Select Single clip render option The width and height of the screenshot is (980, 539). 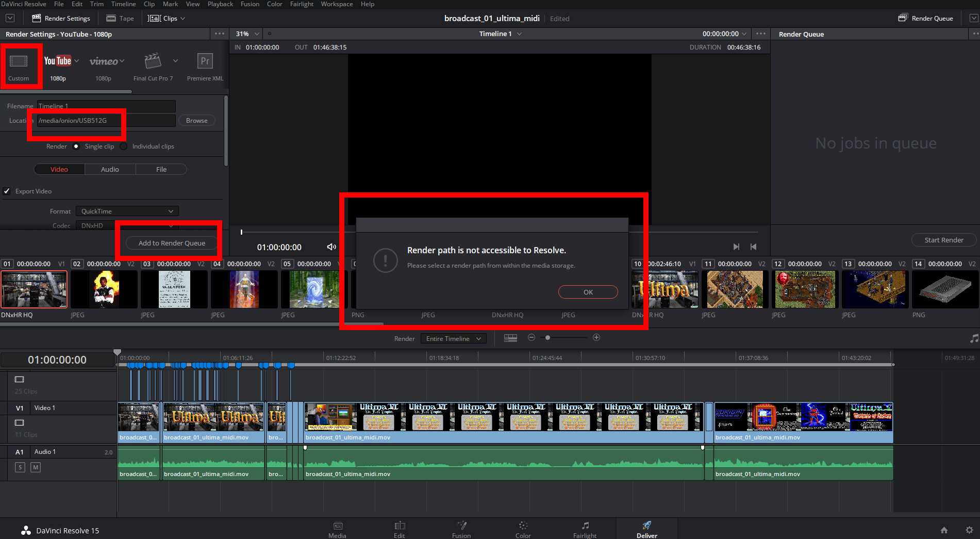(76, 146)
